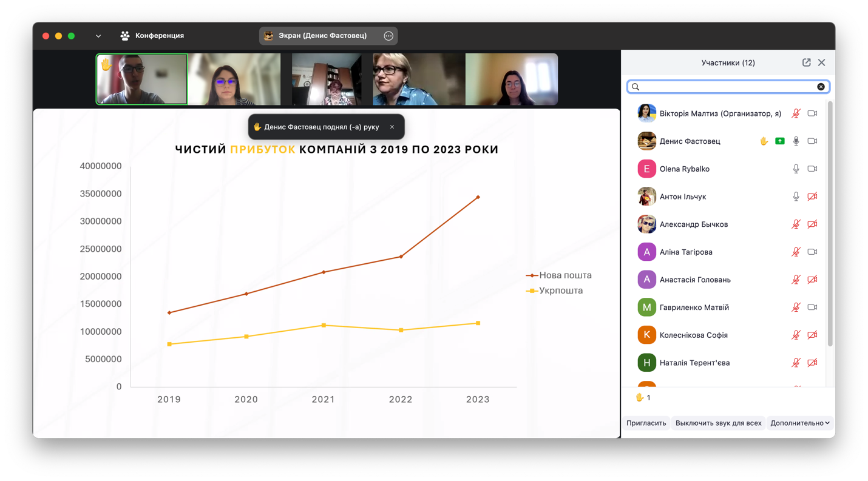This screenshot has height=481, width=868.
Task: Select participant name Гавриленко Матвій
Action: point(694,308)
